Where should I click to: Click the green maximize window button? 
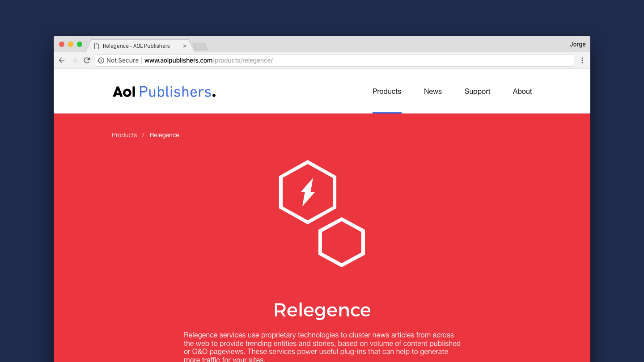[80, 44]
